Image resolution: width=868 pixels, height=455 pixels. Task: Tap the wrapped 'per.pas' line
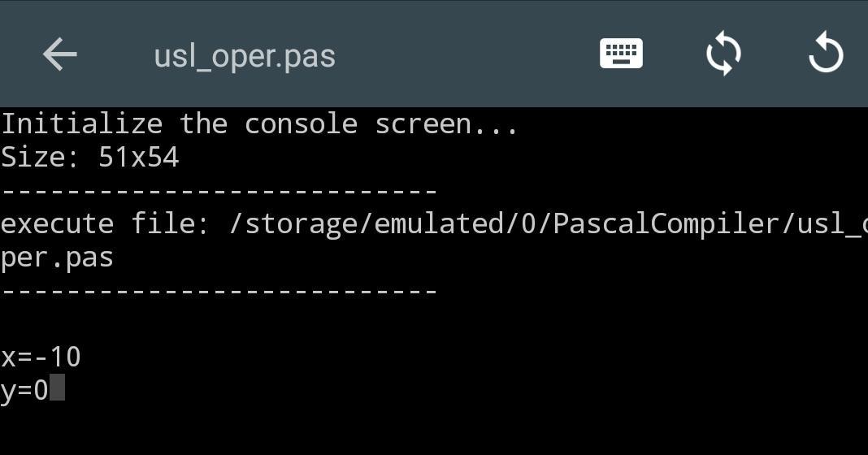point(56,258)
